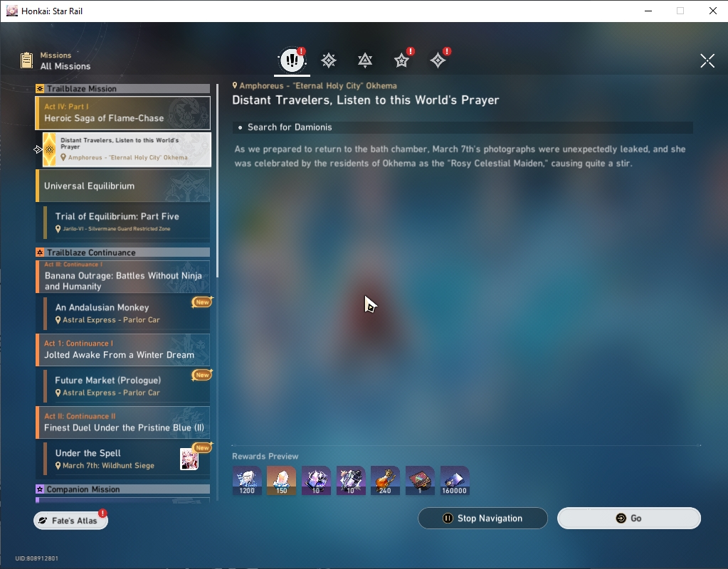Close the Missions panel with X icon

pyautogui.click(x=707, y=60)
